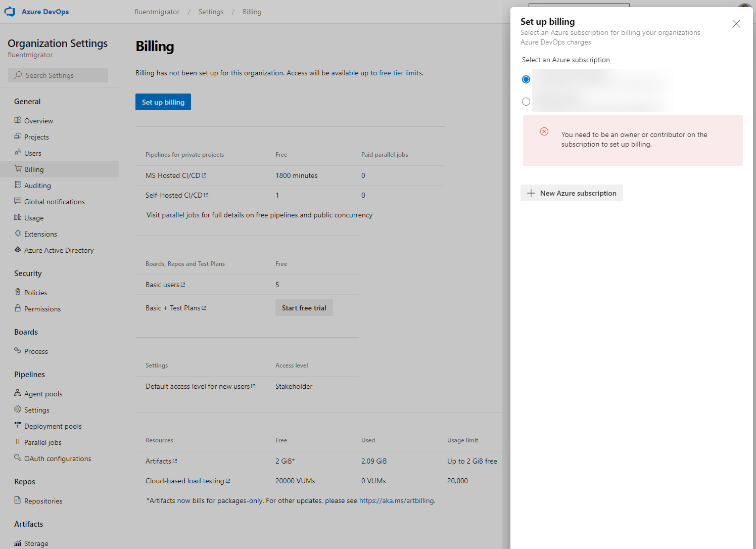The image size is (756, 549).
Task: Click the Storage icon under Artifacts
Action: (18, 543)
